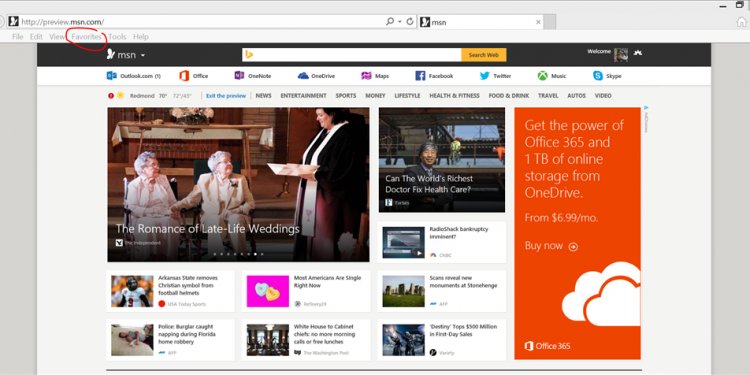The image size is (750, 375).
Task: Click the Bing icon in search box
Action: point(249,55)
